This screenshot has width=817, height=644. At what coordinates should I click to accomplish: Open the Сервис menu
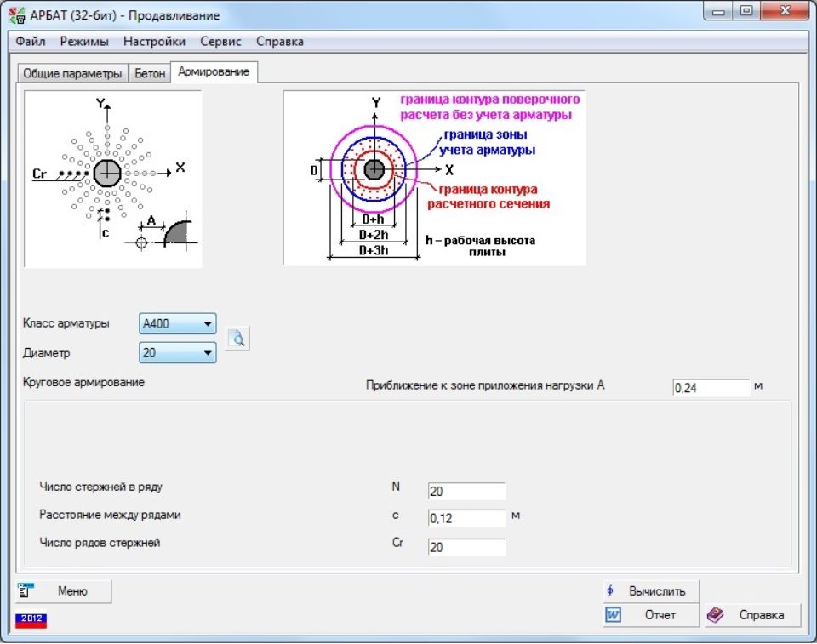pyautogui.click(x=220, y=41)
